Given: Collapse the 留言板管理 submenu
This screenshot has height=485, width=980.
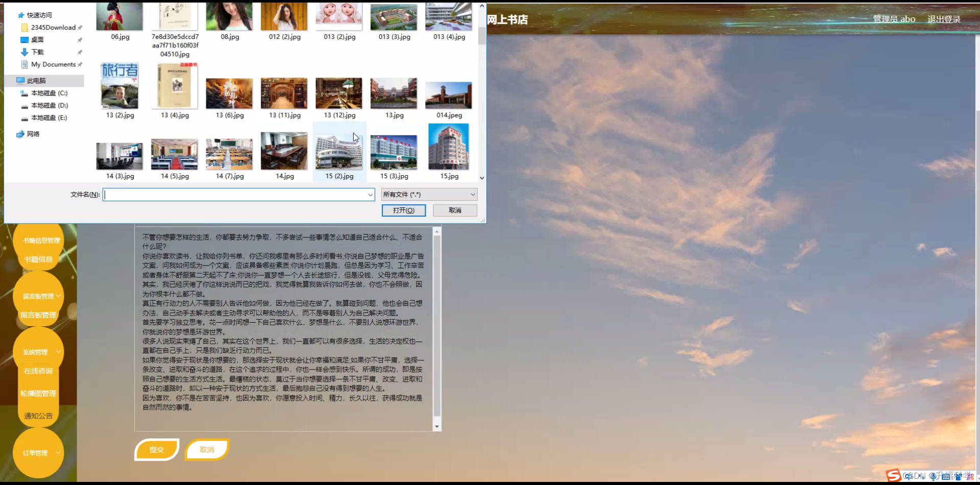Looking at the screenshot, I should pyautogui.click(x=58, y=296).
